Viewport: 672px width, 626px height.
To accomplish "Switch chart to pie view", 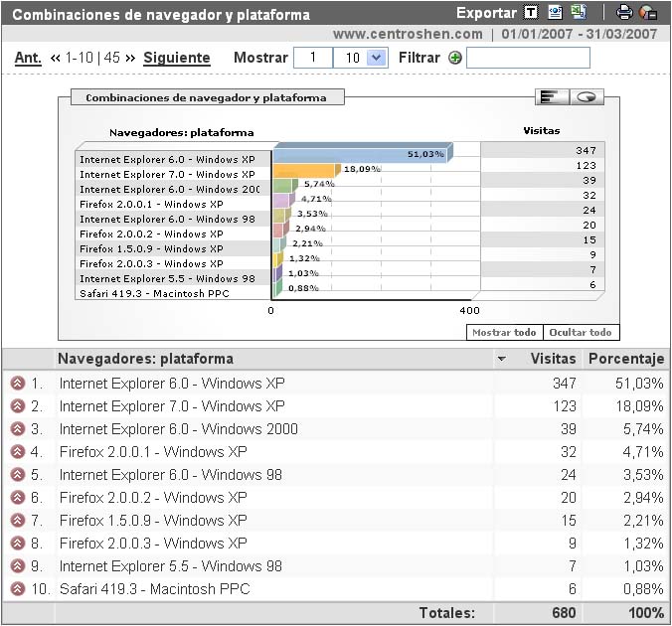I will (587, 96).
